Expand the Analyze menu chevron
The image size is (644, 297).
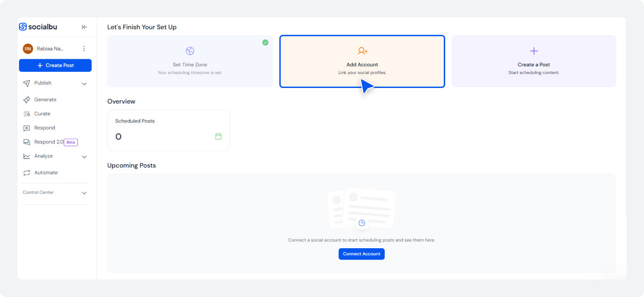[84, 157]
